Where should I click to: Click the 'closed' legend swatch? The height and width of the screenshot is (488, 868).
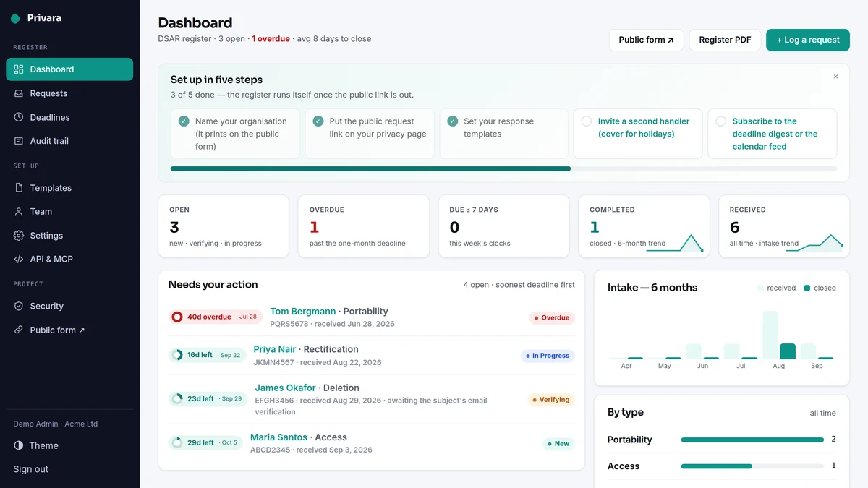pos(807,288)
